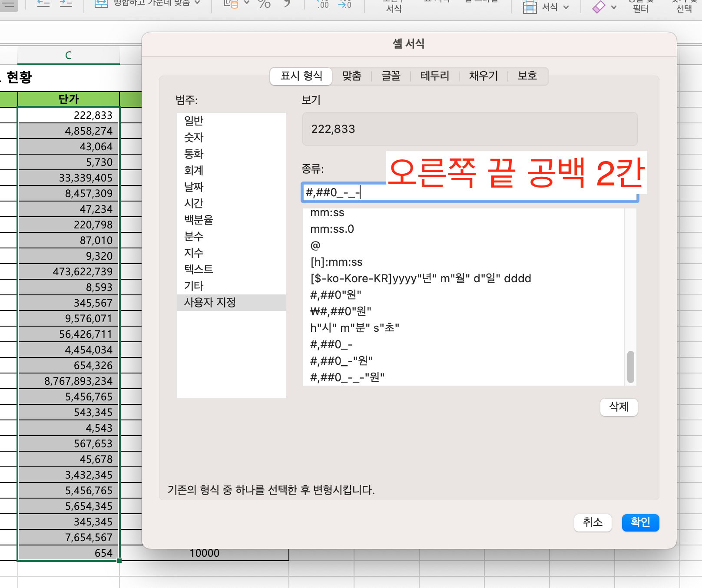Select the 기타 category
This screenshot has width=702, height=588.
(232, 286)
